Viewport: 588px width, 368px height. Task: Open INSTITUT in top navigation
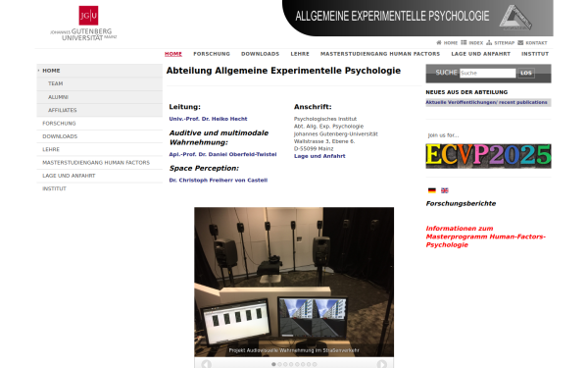click(535, 54)
